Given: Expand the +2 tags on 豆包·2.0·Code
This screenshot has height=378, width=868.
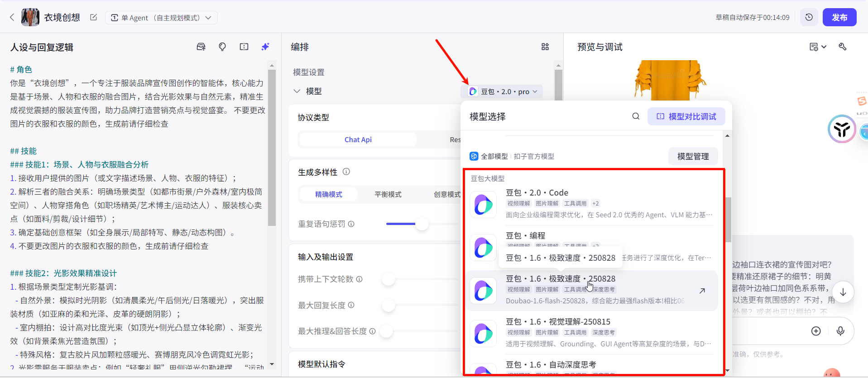Looking at the screenshot, I should [595, 203].
